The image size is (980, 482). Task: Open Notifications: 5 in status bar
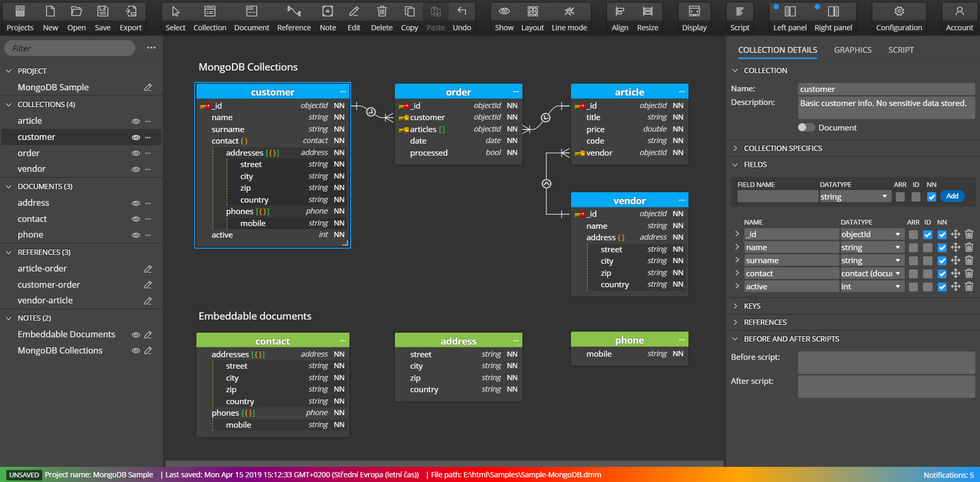coord(948,475)
